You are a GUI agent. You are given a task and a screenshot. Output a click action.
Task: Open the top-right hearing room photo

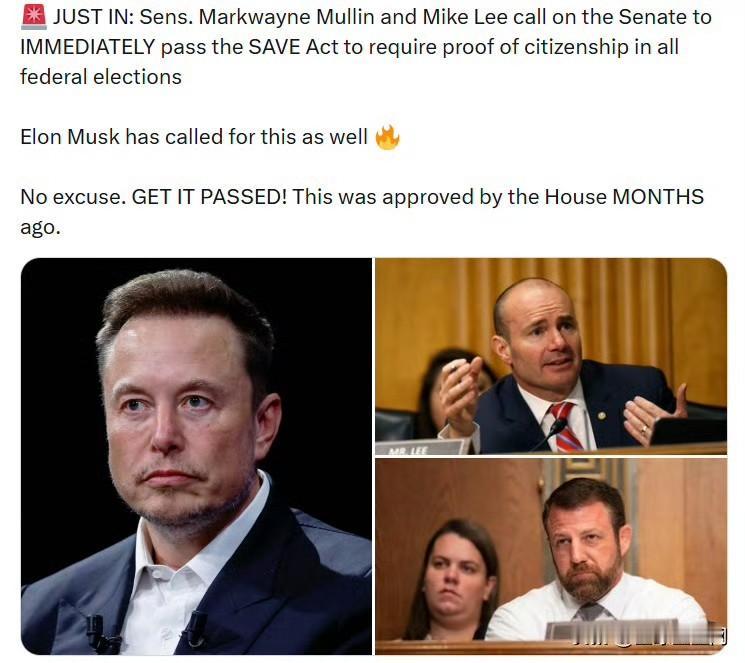(551, 356)
